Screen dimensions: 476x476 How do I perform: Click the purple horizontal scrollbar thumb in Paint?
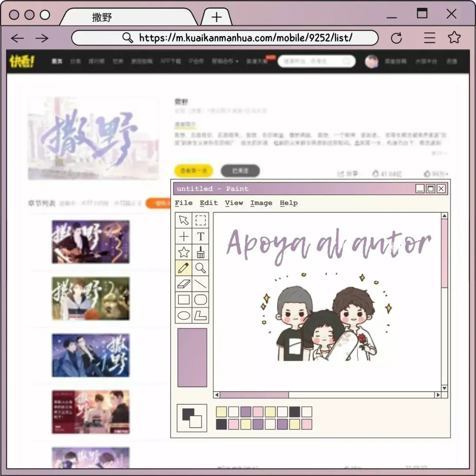click(x=254, y=395)
